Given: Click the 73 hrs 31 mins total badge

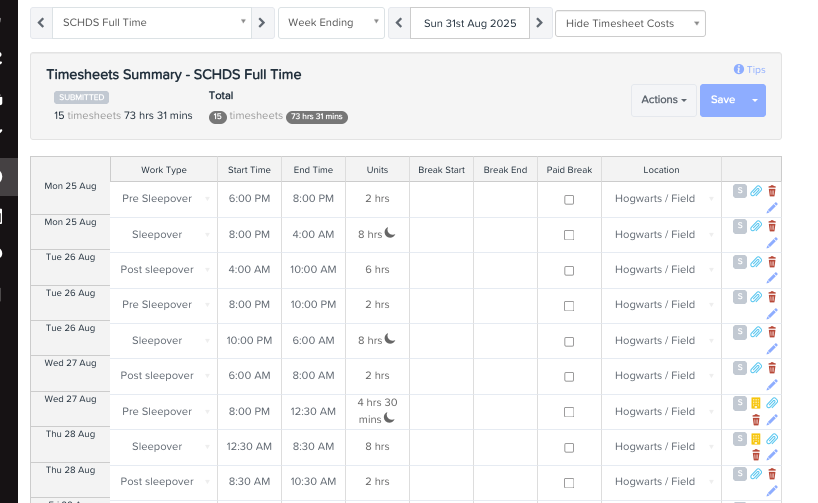Looking at the screenshot, I should 317,116.
